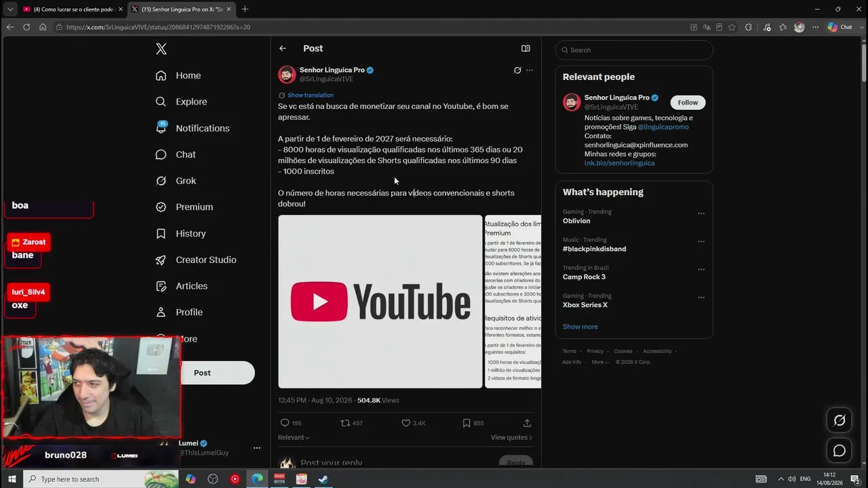
Task: Open the floating chat messages button
Action: coord(840,451)
